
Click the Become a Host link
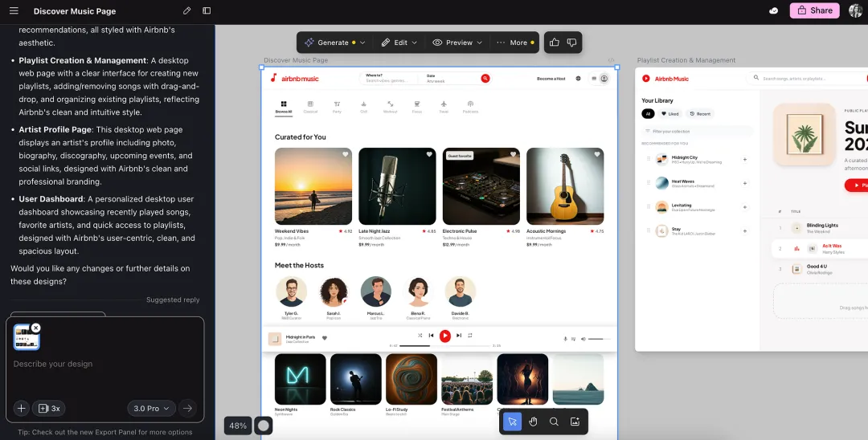pos(551,79)
